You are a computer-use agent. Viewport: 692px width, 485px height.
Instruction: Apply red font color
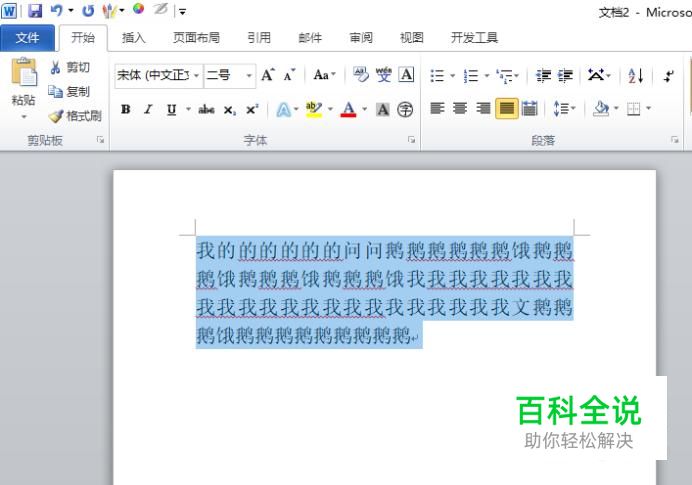tap(349, 109)
